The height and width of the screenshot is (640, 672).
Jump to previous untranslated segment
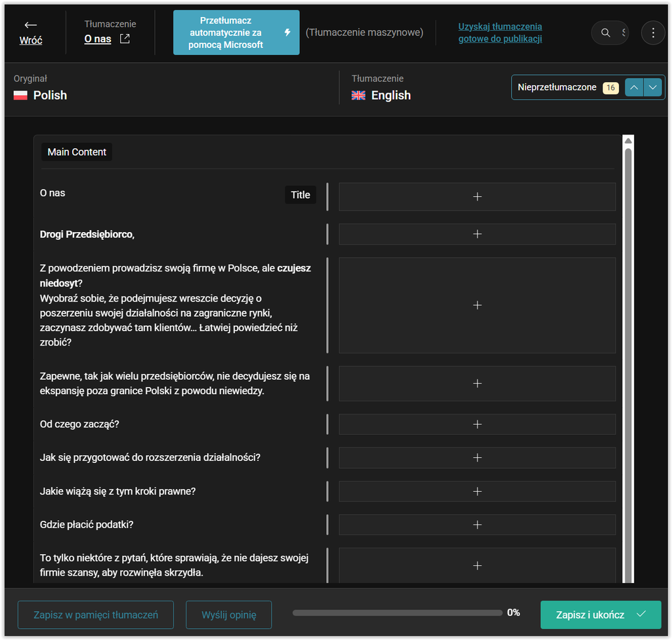point(634,87)
